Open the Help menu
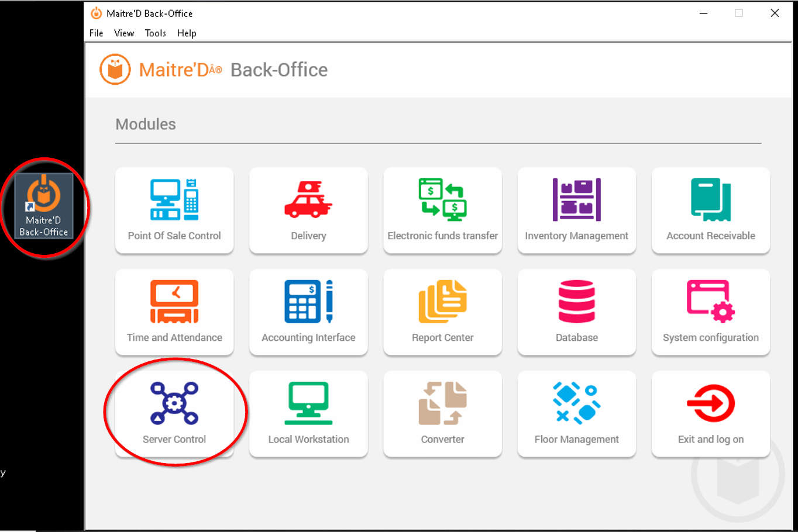The width and height of the screenshot is (798, 532). point(187,33)
